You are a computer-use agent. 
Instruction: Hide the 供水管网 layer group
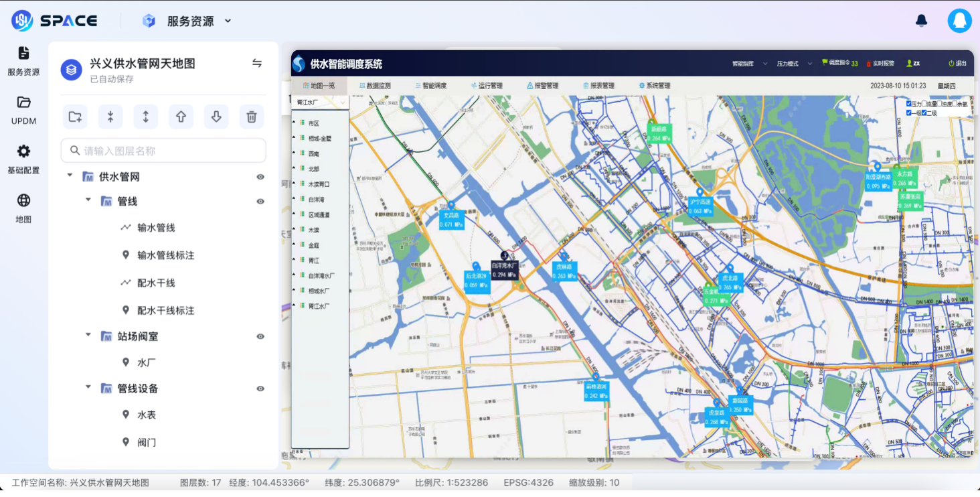[x=260, y=177]
